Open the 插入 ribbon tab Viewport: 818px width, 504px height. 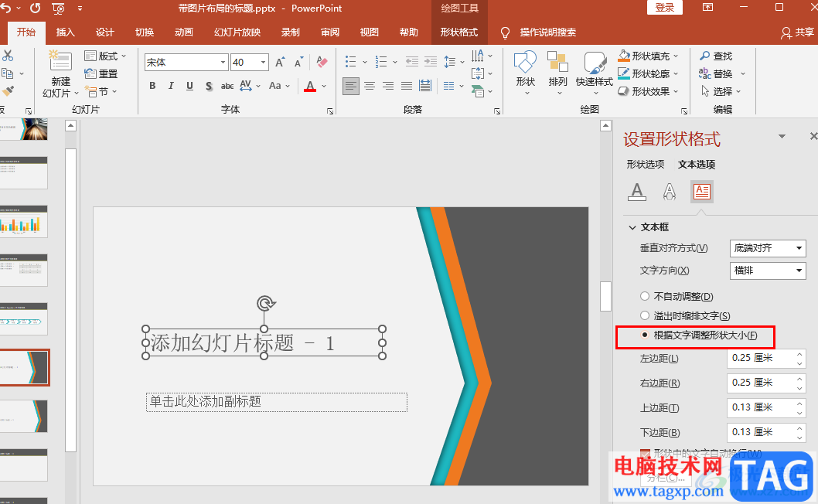(x=65, y=32)
